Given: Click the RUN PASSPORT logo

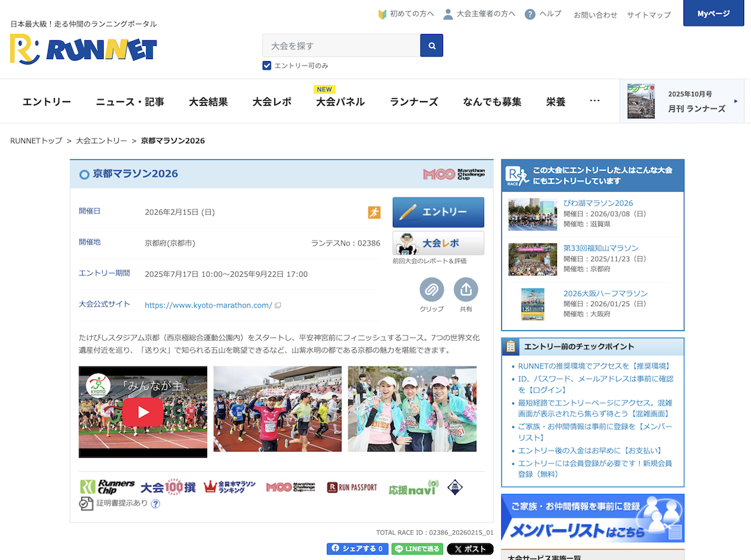Looking at the screenshot, I should [352, 487].
